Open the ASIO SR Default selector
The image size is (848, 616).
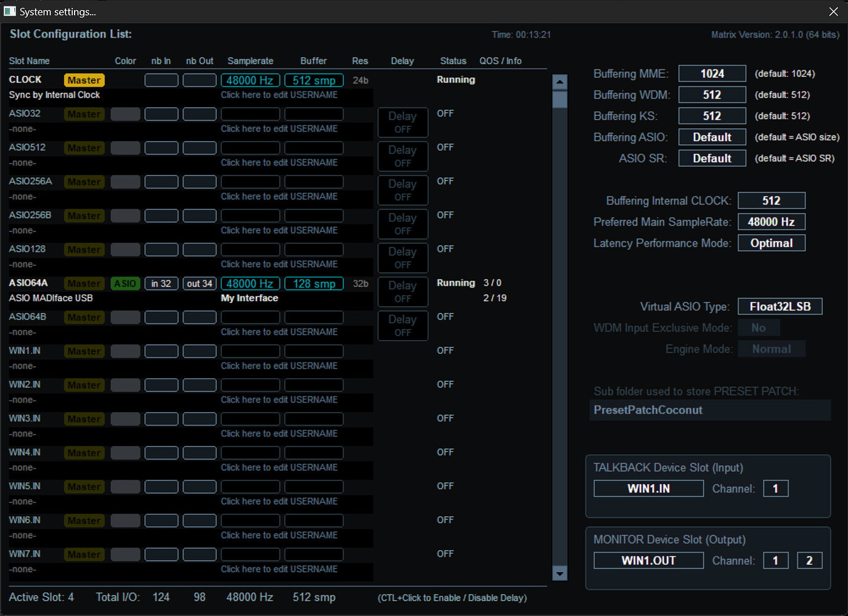712,158
